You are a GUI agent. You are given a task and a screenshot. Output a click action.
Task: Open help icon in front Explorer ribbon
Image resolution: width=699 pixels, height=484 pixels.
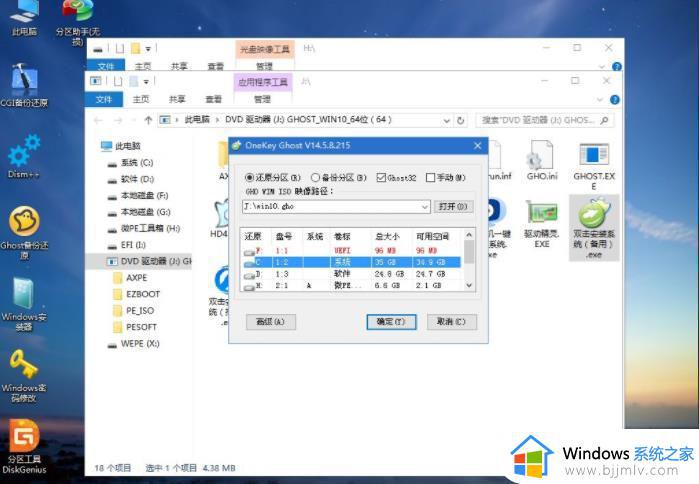coord(614,99)
